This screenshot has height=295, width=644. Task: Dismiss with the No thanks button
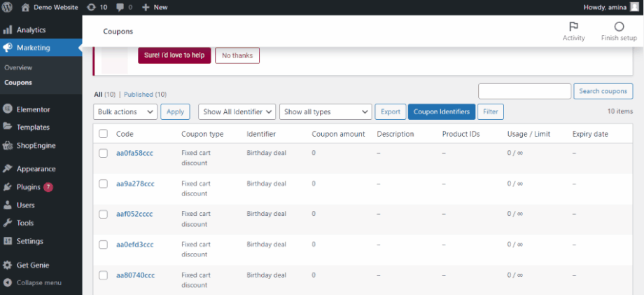point(237,55)
